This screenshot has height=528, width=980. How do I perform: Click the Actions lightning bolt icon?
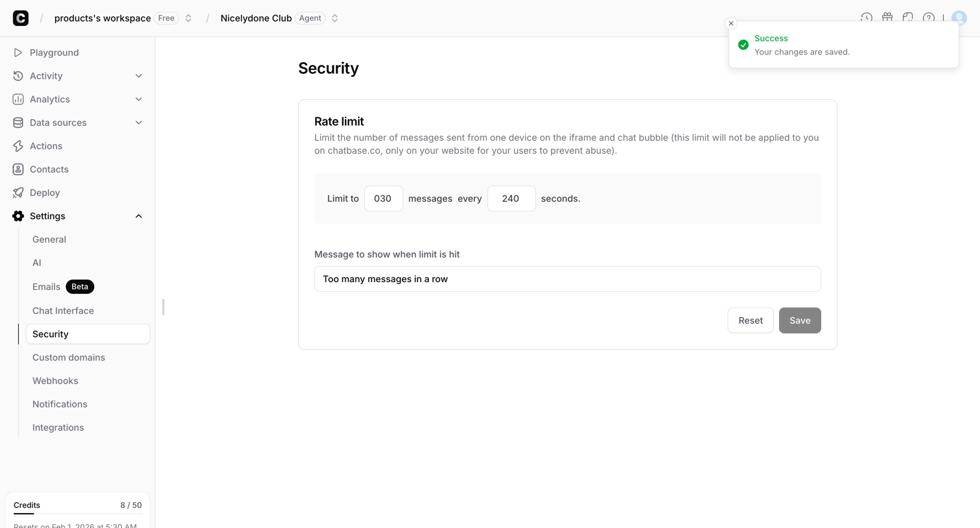[18, 146]
